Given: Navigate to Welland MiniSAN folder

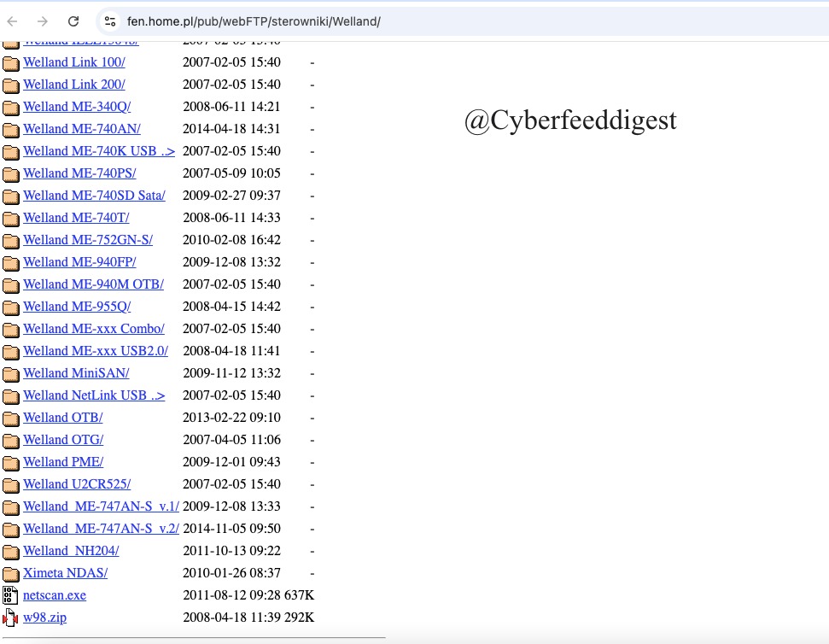Looking at the screenshot, I should click(76, 372).
